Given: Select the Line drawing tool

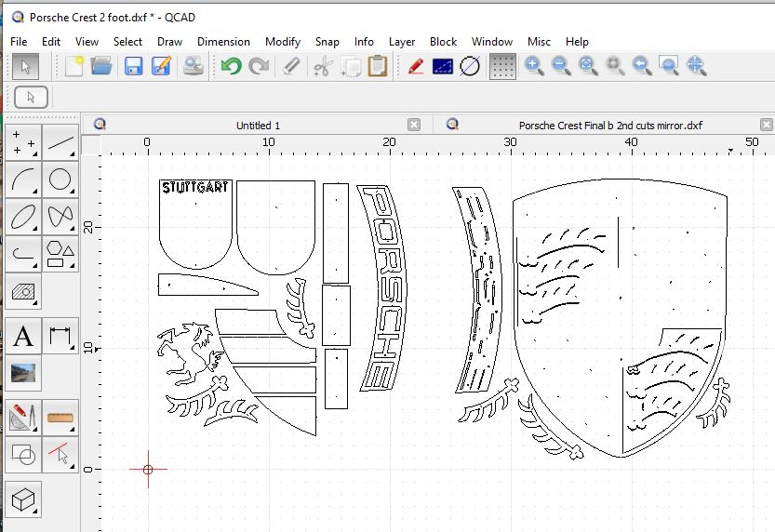Looking at the screenshot, I should tap(60, 143).
